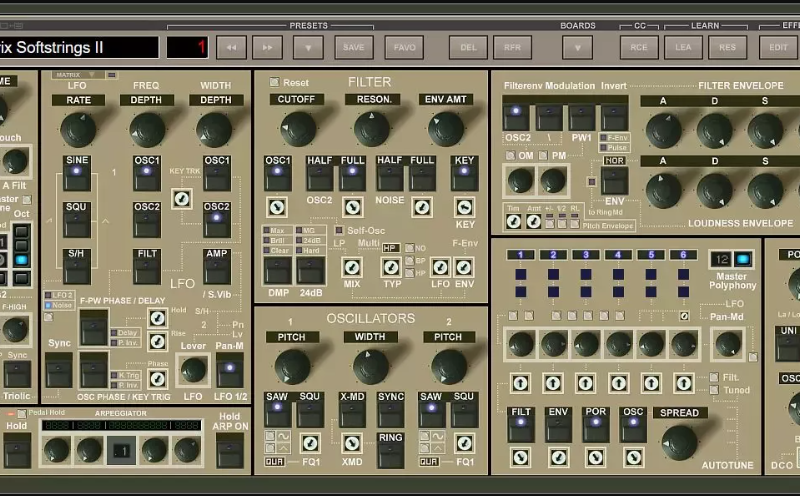Open the Boards dropdown arrow
Viewport: 800px width, 496px height.
tap(577, 47)
